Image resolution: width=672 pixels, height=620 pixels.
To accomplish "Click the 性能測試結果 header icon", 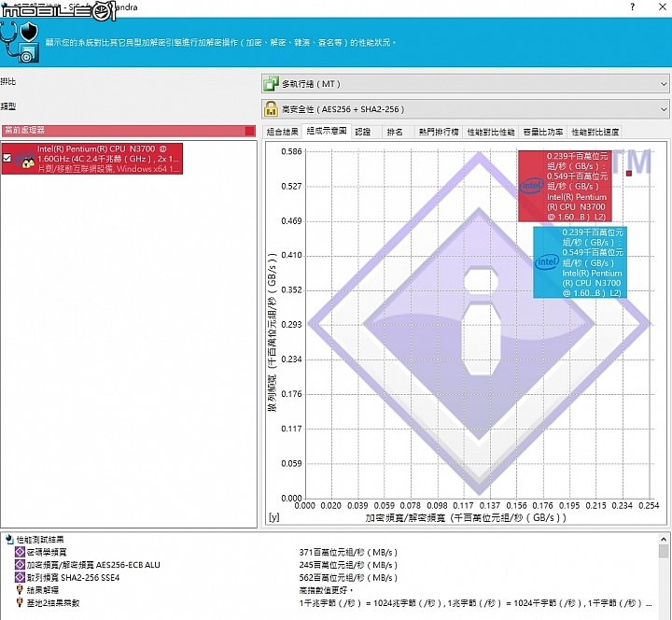I will pyautogui.click(x=9, y=540).
